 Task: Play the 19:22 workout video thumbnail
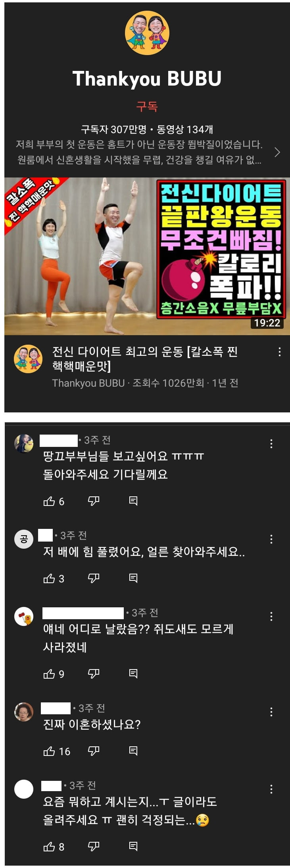(147, 256)
